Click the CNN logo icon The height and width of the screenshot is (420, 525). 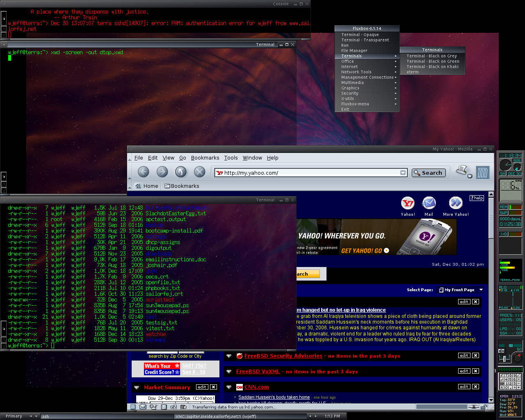tap(240, 387)
